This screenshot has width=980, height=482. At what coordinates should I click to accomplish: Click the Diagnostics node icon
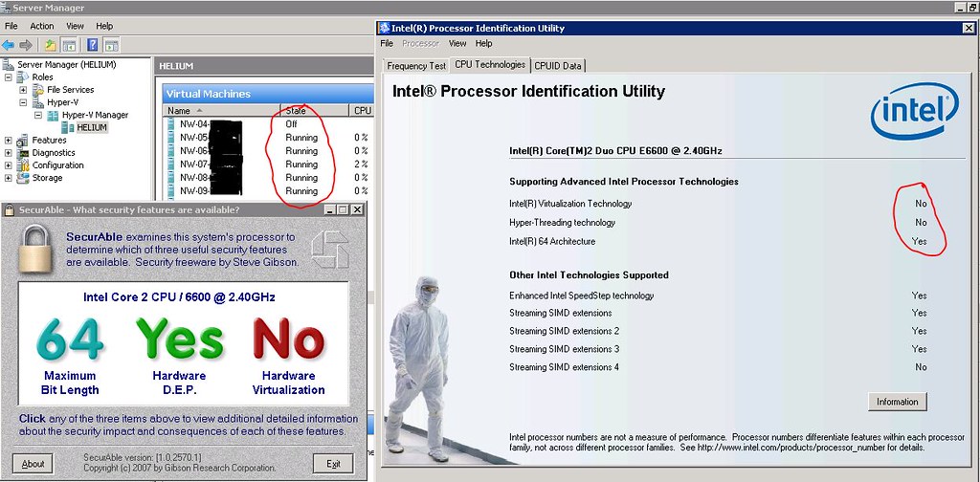23,152
